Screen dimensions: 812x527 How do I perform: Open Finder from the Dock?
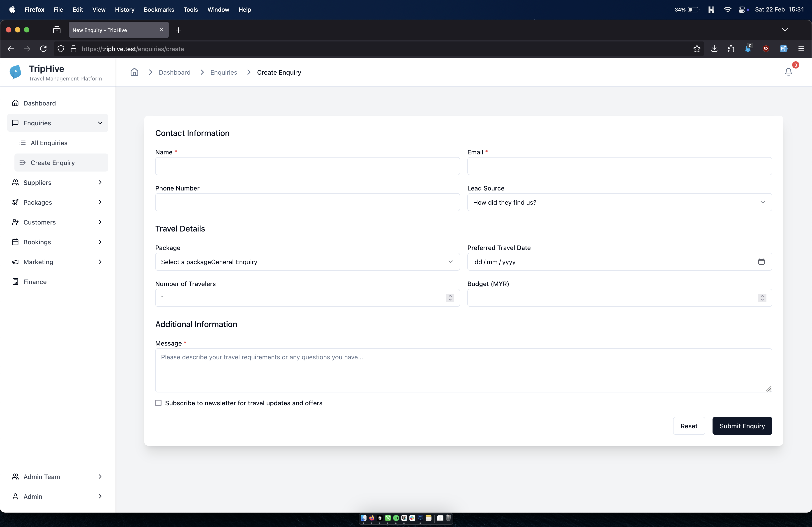coord(363,518)
